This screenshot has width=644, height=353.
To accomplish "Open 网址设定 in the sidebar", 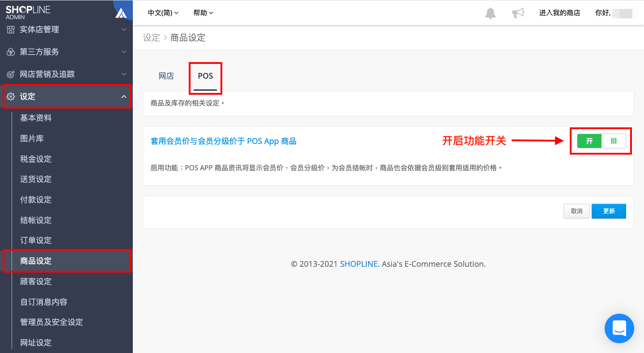I will (x=36, y=343).
